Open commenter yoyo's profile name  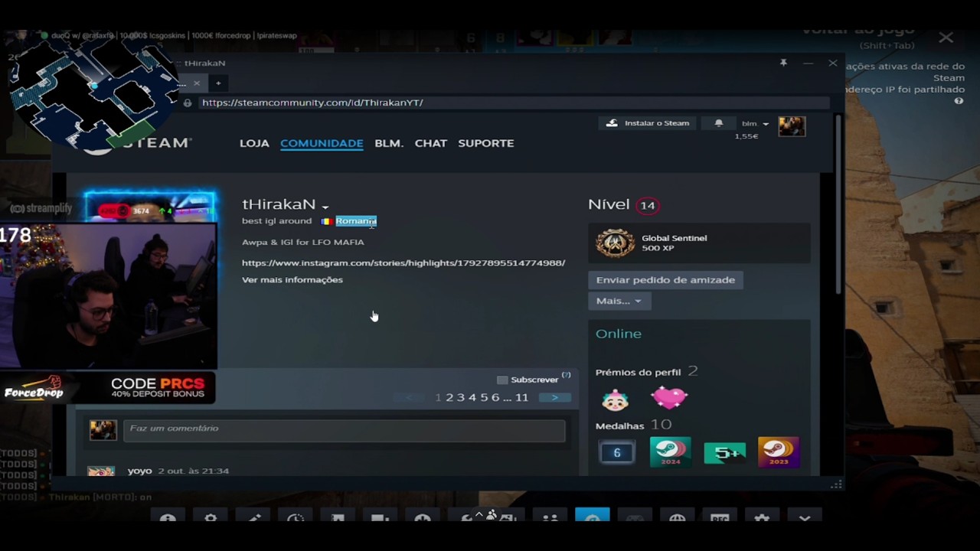click(x=139, y=471)
